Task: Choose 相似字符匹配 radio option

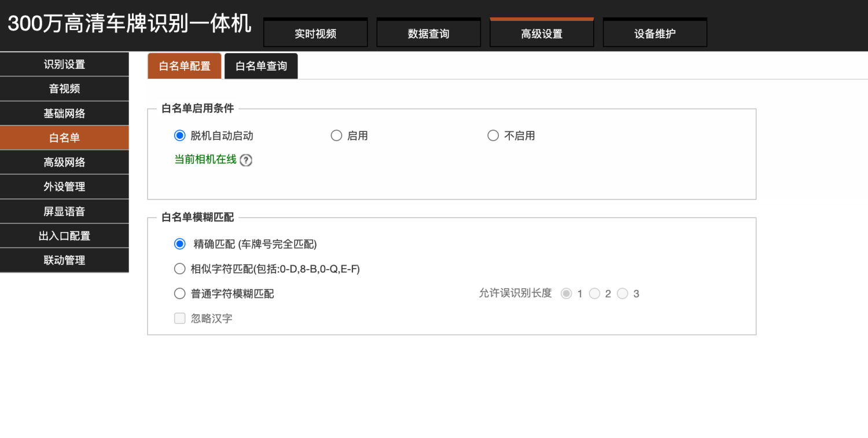Action: click(x=179, y=268)
